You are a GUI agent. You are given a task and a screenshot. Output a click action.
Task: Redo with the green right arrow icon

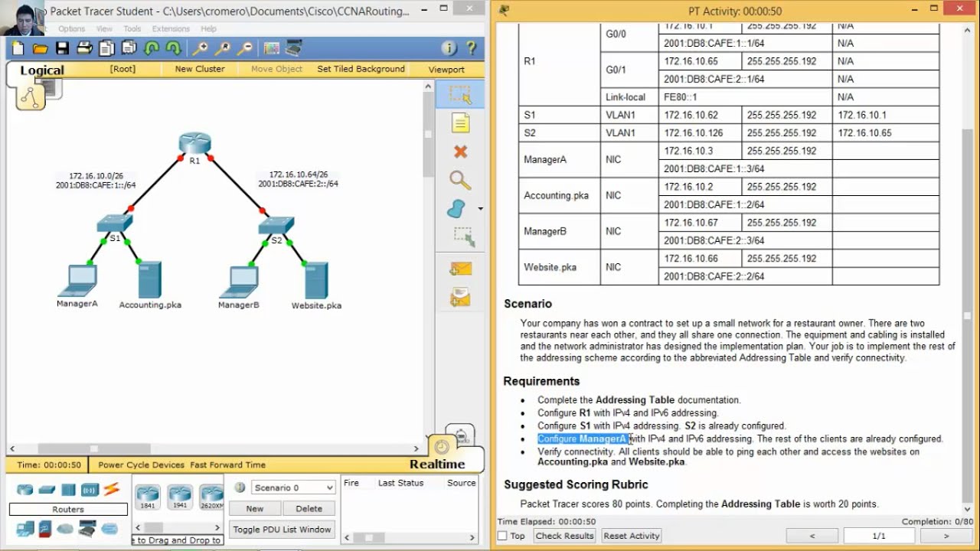(174, 48)
